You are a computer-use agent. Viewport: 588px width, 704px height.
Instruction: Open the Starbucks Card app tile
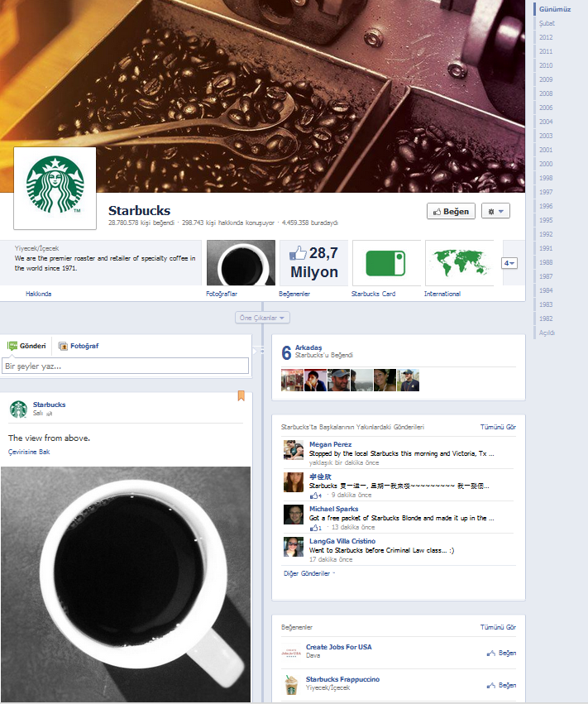coord(386,262)
